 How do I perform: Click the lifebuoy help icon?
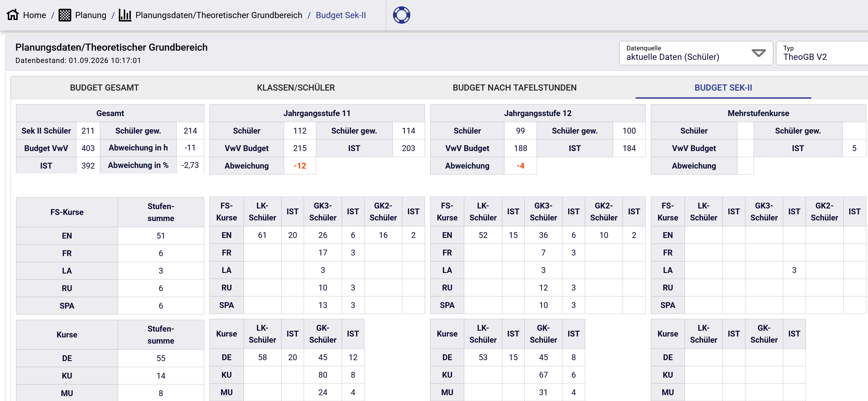(401, 15)
